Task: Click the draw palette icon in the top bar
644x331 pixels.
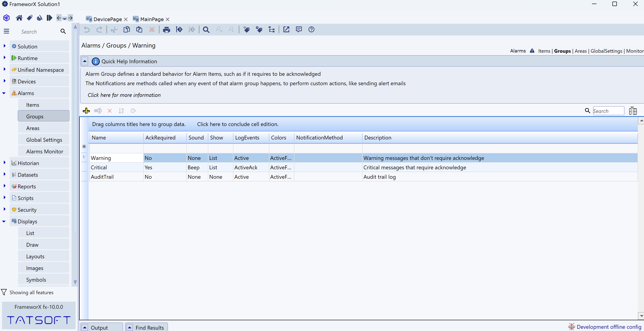Action: pyautogui.click(x=39, y=18)
